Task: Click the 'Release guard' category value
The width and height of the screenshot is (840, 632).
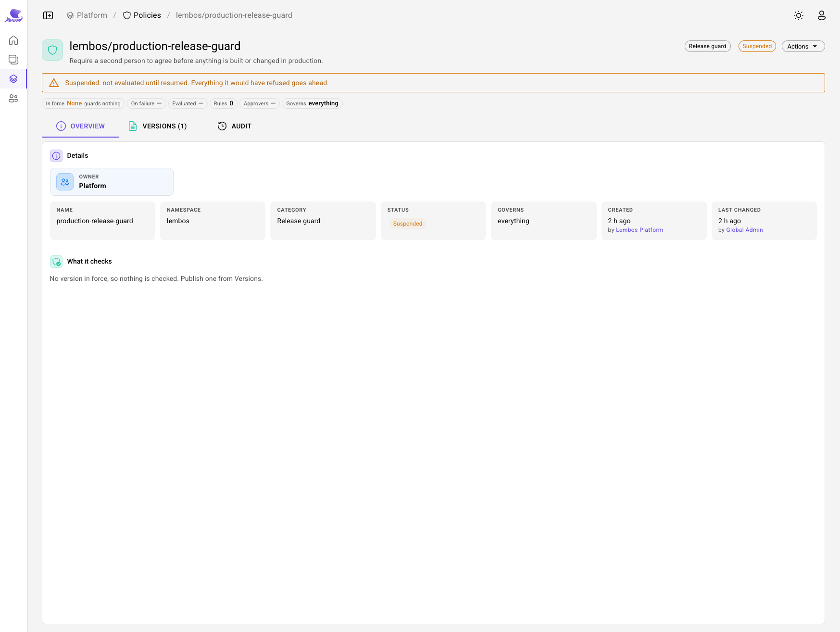Action: (299, 221)
